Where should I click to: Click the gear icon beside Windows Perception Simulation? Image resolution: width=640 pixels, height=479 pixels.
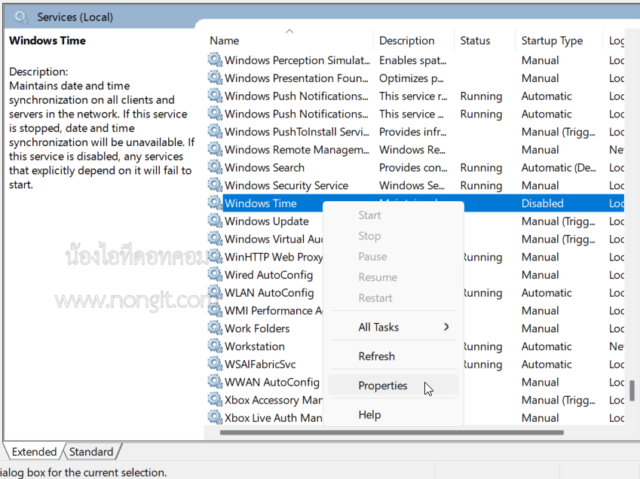point(215,60)
